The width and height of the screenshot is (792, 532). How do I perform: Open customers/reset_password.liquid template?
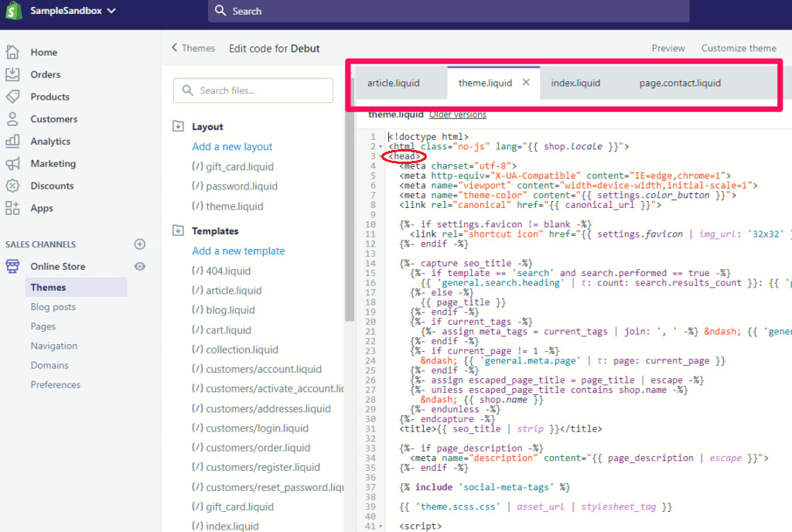(268, 487)
